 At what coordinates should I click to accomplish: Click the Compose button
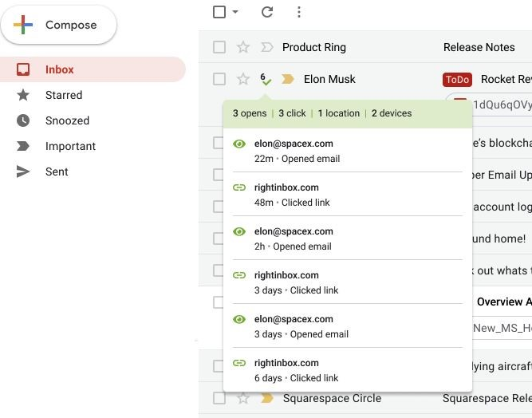(58, 26)
